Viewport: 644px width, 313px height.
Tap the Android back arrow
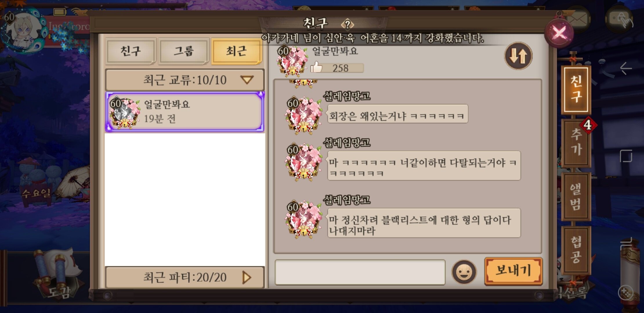pos(626,68)
